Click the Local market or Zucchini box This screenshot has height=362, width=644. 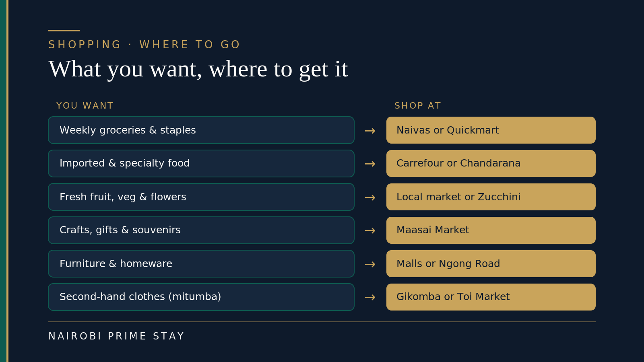pyautogui.click(x=491, y=197)
